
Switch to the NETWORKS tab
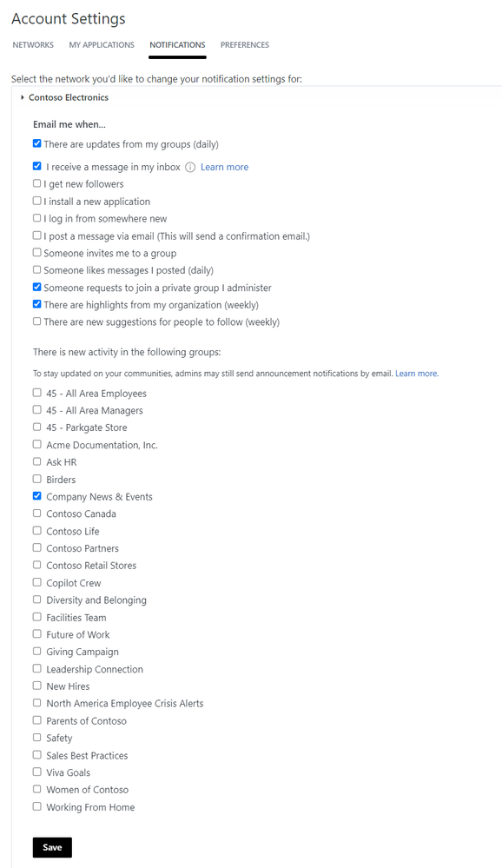33,45
